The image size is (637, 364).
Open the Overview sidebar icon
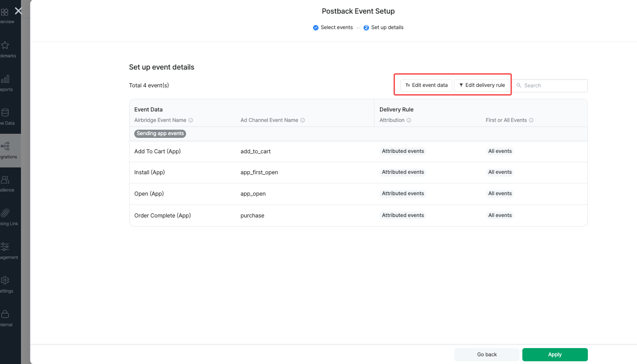tap(5, 12)
